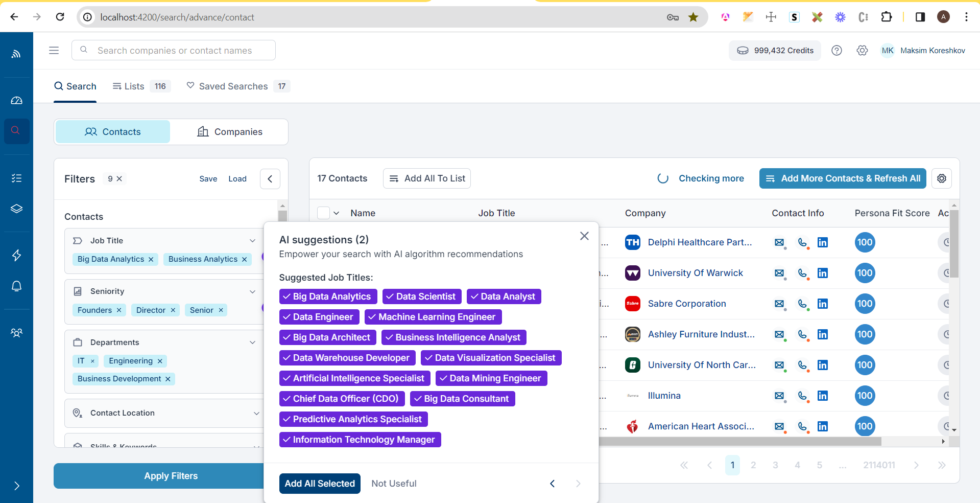
Task: Switch to the Companies tab
Action: 230,131
